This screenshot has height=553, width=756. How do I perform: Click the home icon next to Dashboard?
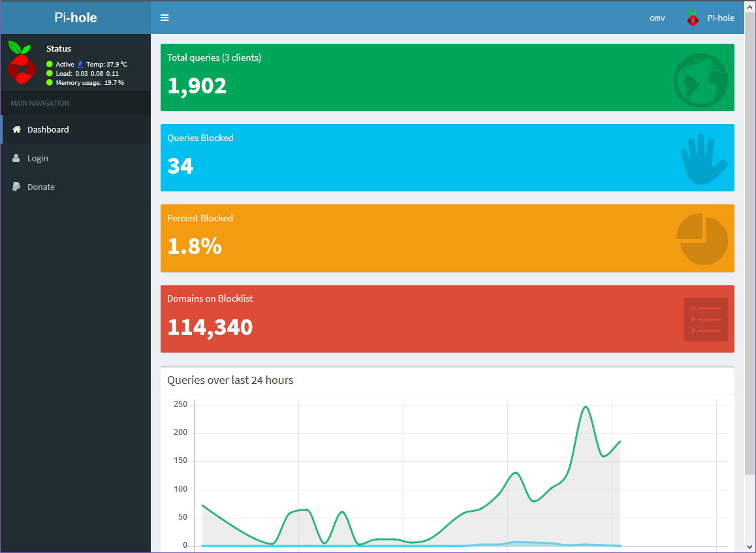[x=16, y=129]
